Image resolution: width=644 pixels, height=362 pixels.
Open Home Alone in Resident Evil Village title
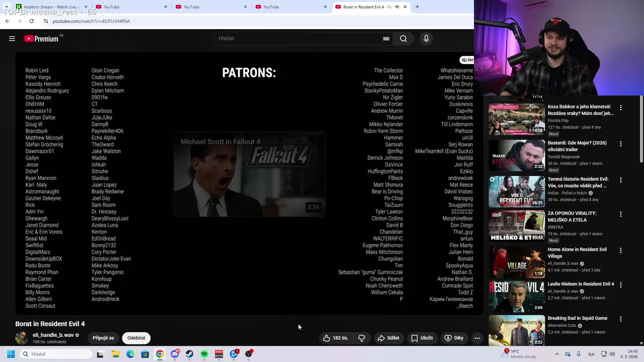[x=577, y=253]
